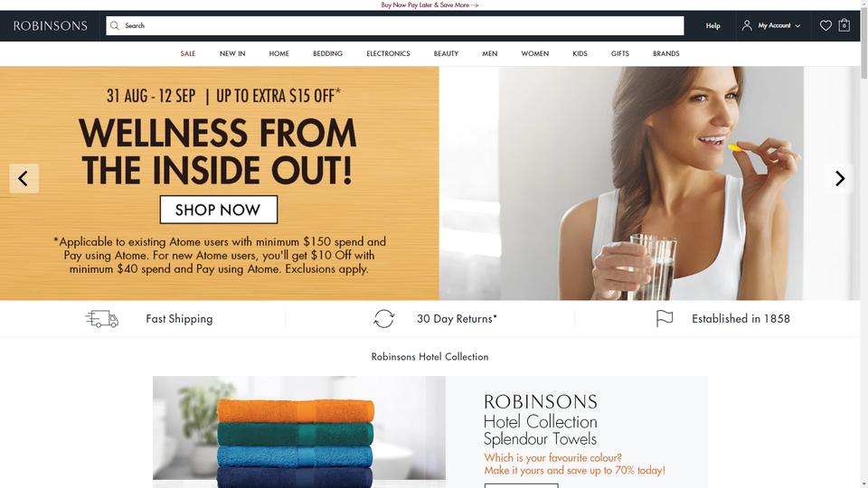Open the SALE menu item
This screenshot has width=868, height=488.
(188, 53)
